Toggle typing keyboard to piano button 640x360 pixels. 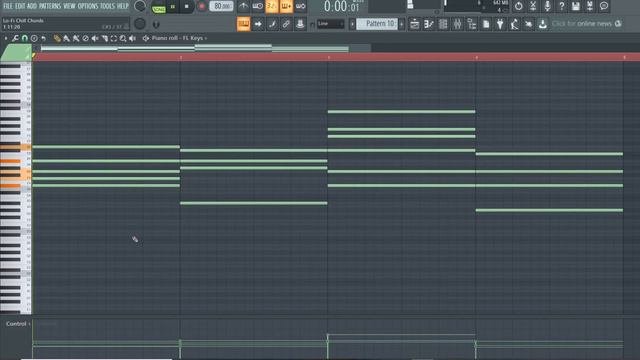pos(243,24)
